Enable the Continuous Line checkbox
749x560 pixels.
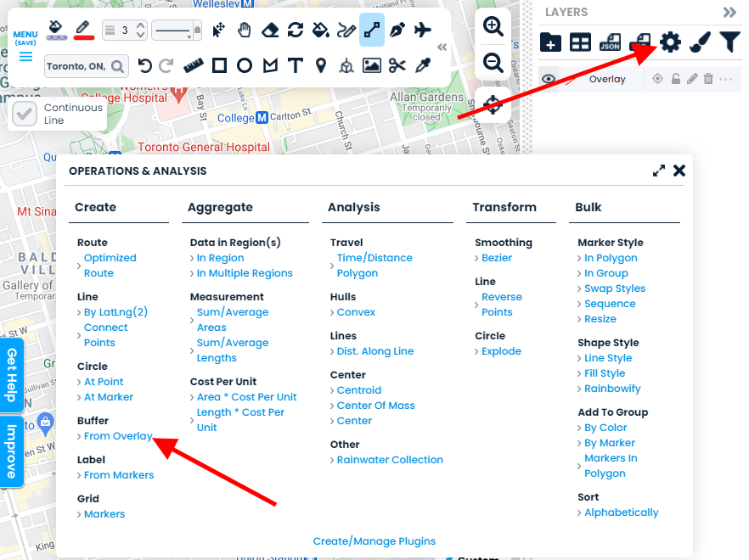pyautogui.click(x=25, y=115)
